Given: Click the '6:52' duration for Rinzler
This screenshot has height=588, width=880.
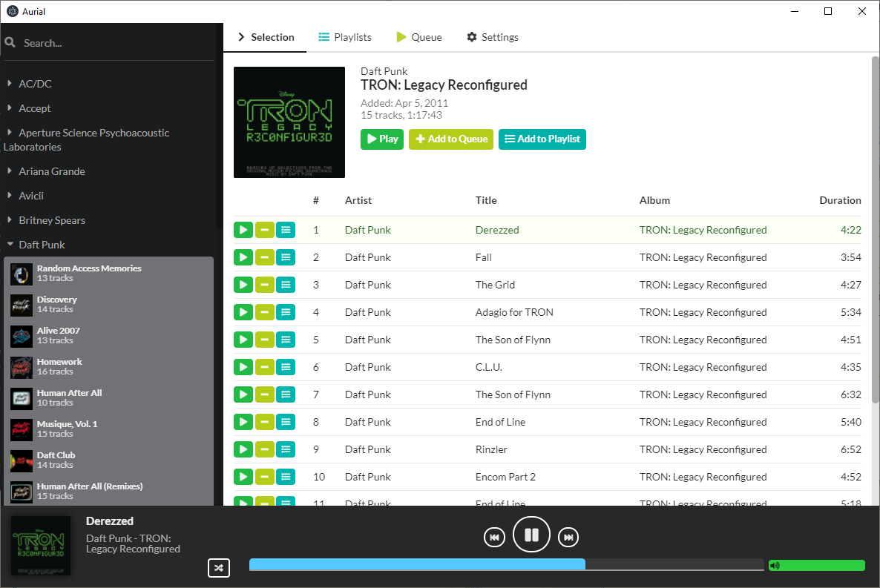Looking at the screenshot, I should tap(851, 449).
